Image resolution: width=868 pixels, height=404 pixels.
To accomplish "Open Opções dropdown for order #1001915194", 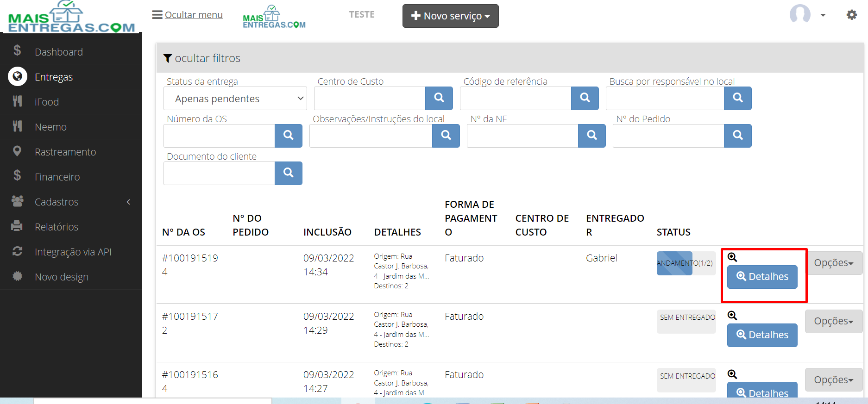I will coord(834,263).
